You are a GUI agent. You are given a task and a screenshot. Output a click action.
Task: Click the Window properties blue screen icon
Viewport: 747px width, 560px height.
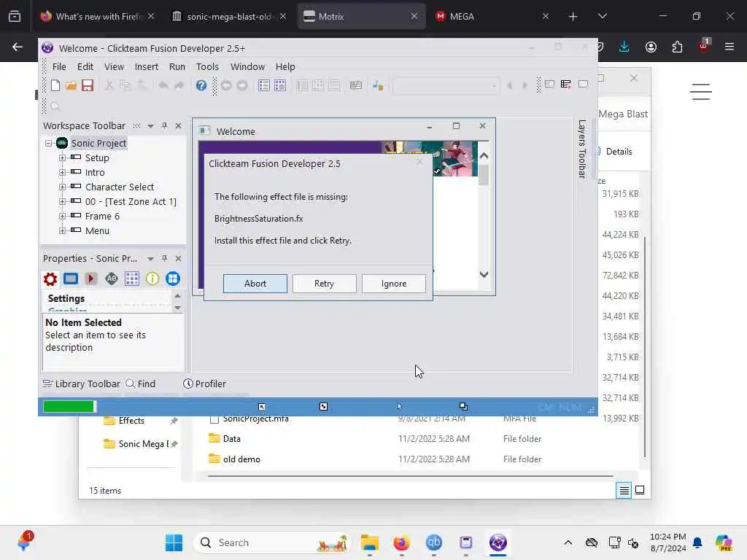[71, 279]
